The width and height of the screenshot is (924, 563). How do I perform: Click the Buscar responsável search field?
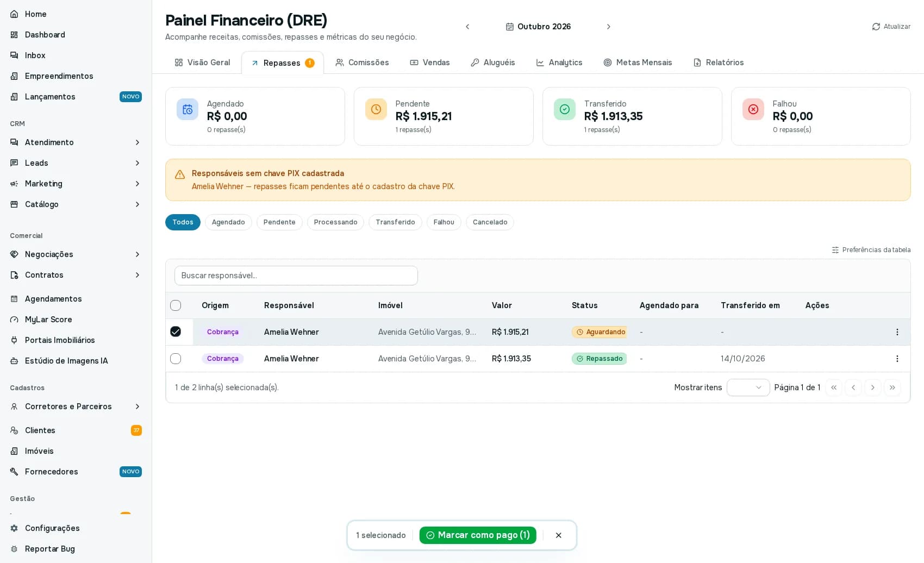click(x=296, y=276)
